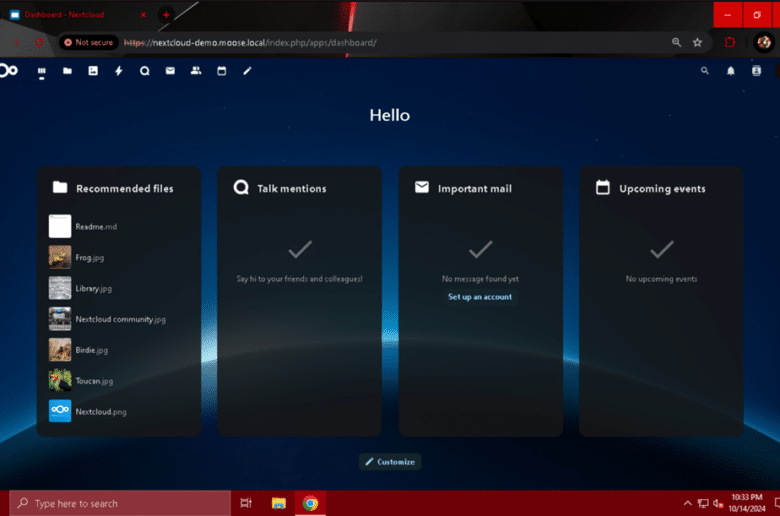Click the network icon in system tray
The height and width of the screenshot is (516, 780).
pyautogui.click(x=703, y=504)
